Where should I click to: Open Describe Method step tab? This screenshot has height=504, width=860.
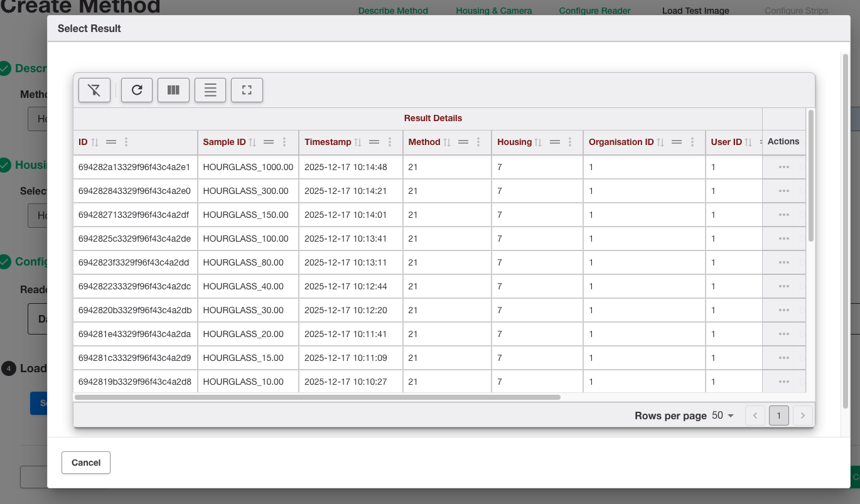pos(393,11)
